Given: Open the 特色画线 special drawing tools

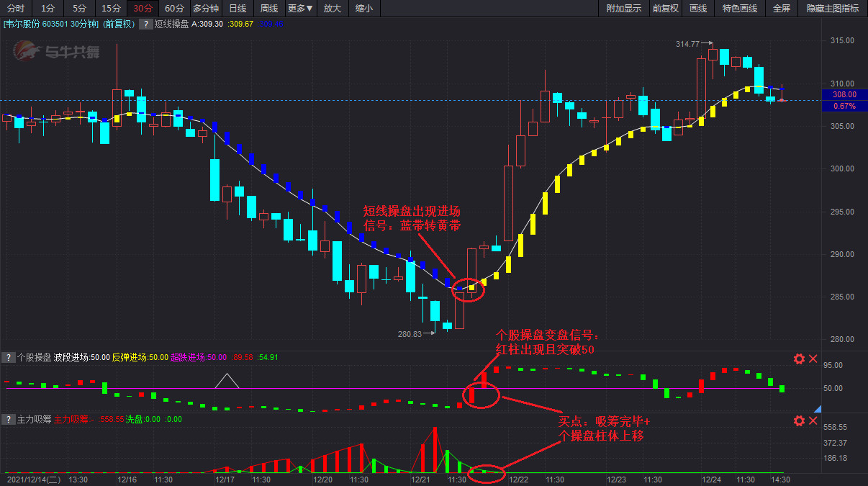Looking at the screenshot, I should tap(740, 9).
